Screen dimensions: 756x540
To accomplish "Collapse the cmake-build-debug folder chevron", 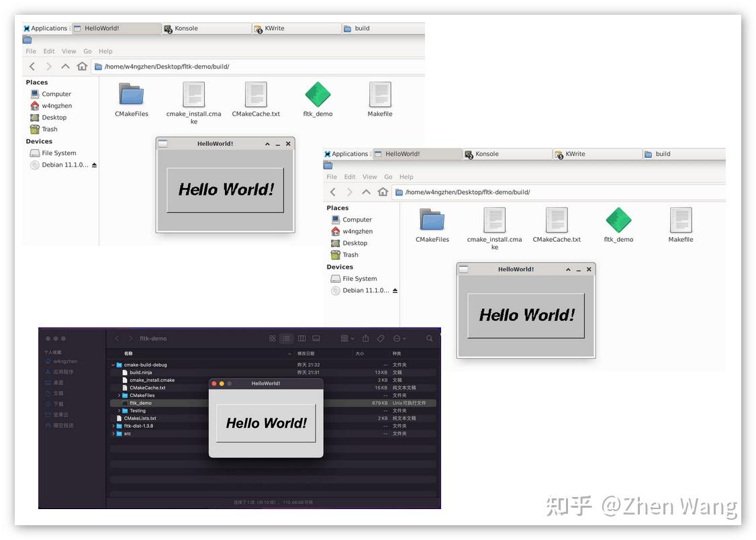I will pos(113,365).
